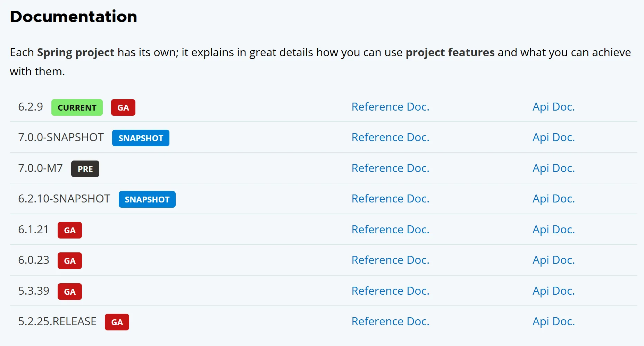Go to Api Doc for 6.1.21
The height and width of the screenshot is (346, 644).
553,230
